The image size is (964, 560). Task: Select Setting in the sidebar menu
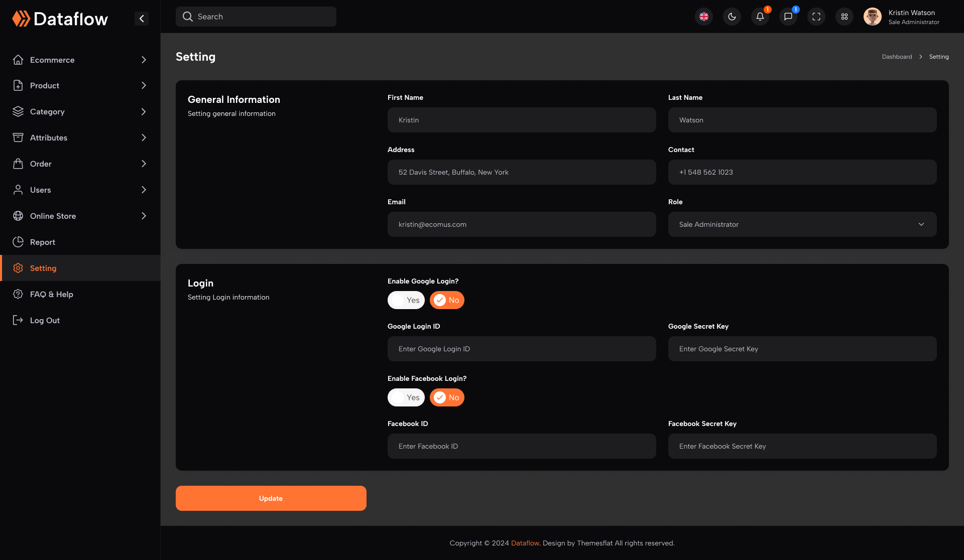(x=43, y=268)
